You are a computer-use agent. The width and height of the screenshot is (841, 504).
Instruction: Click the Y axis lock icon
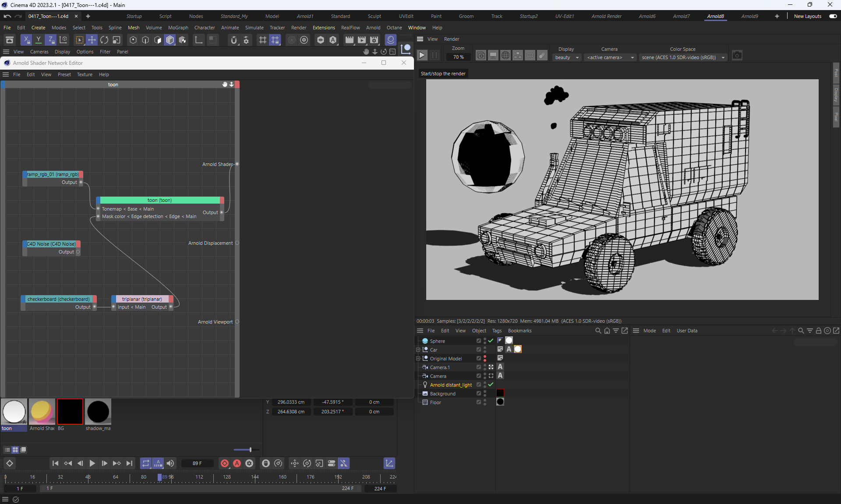click(39, 40)
